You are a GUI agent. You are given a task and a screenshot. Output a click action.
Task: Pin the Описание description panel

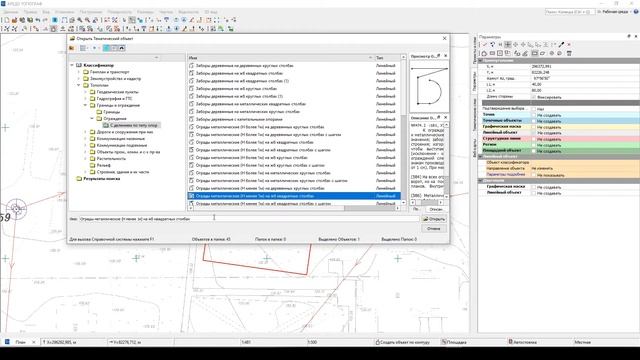(439, 118)
